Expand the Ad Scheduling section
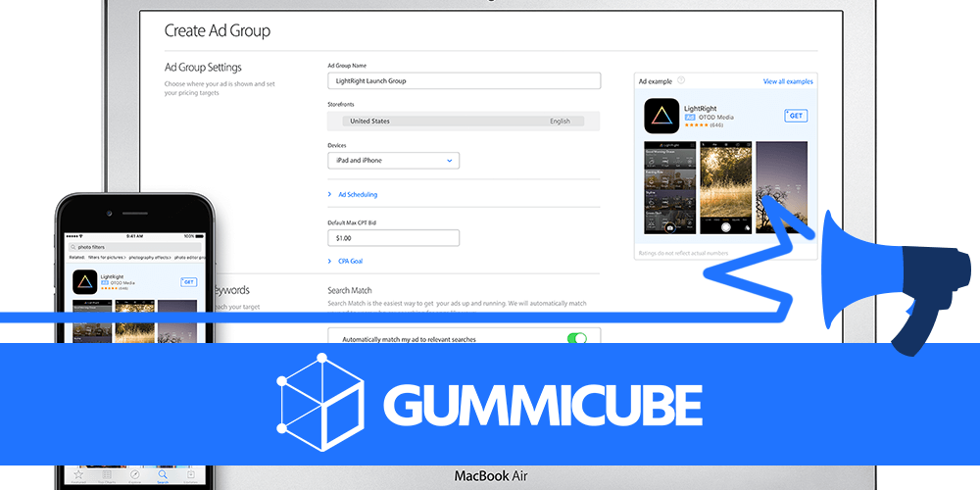980x490 pixels. [x=357, y=194]
